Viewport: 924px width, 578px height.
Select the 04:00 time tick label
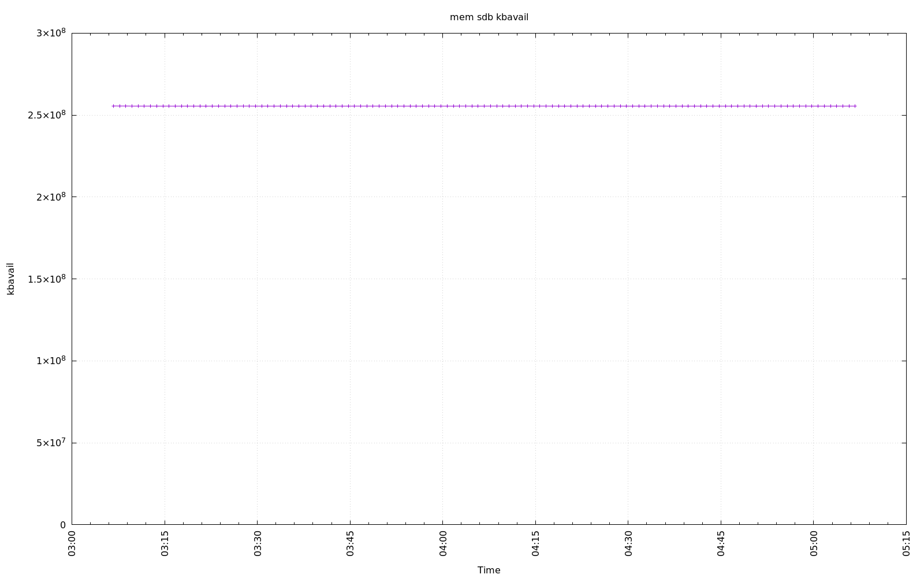pyautogui.click(x=443, y=544)
